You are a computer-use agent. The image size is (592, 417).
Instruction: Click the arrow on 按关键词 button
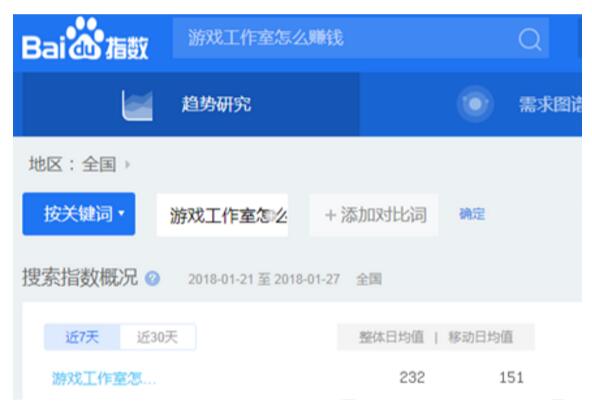tap(121, 213)
